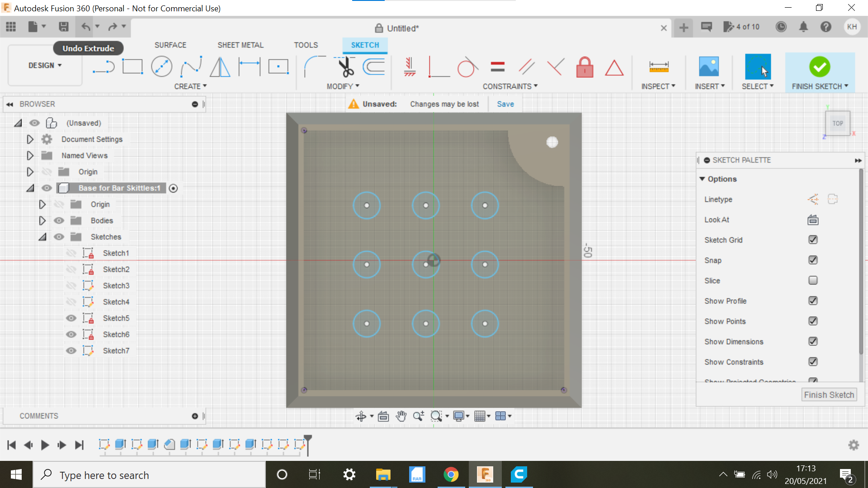
Task: Toggle Sketch Grid checkbox on
Action: click(812, 239)
